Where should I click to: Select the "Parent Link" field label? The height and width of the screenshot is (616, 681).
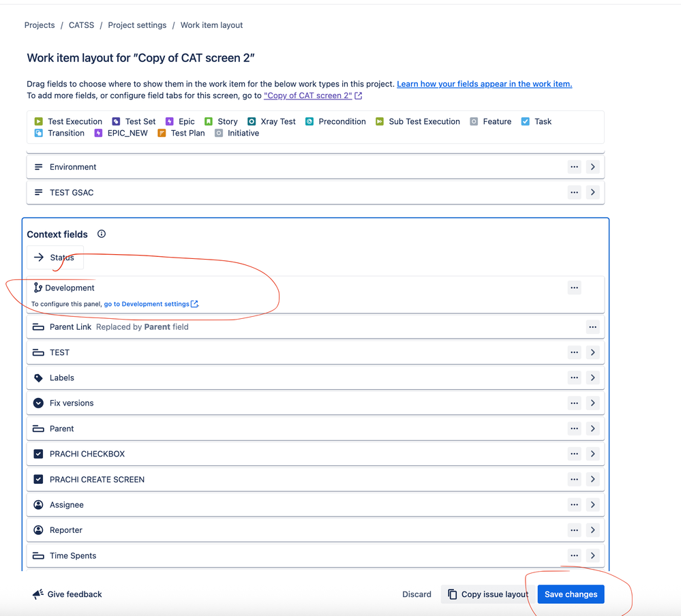pyautogui.click(x=70, y=327)
